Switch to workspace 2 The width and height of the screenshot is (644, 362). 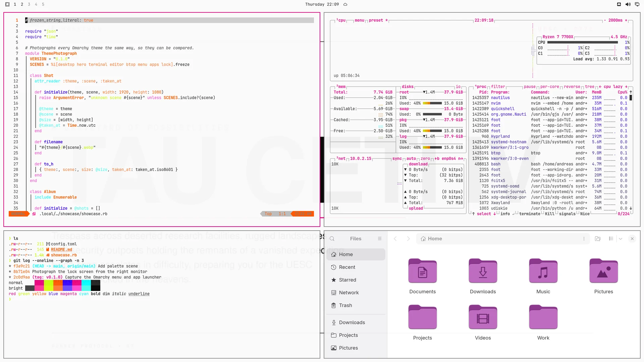click(22, 4)
